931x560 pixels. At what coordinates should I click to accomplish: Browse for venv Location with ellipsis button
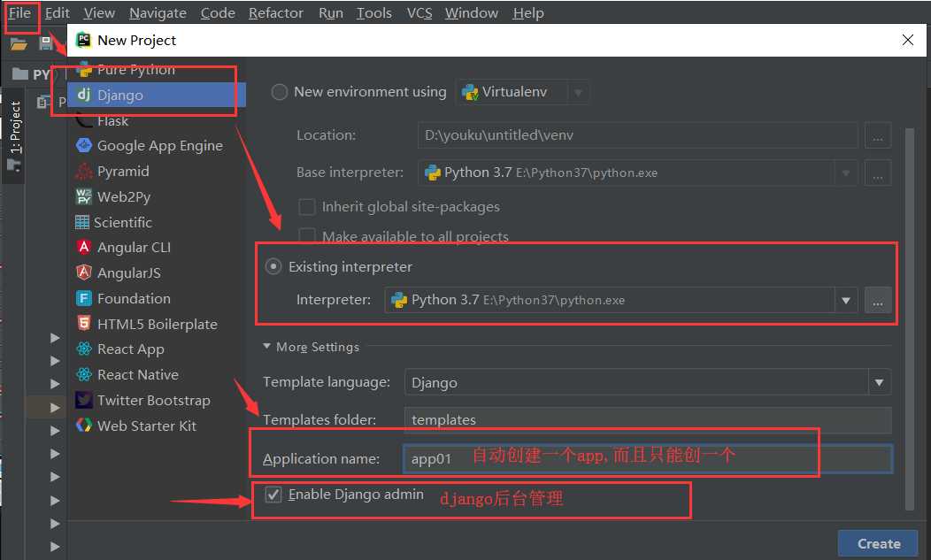(878, 135)
